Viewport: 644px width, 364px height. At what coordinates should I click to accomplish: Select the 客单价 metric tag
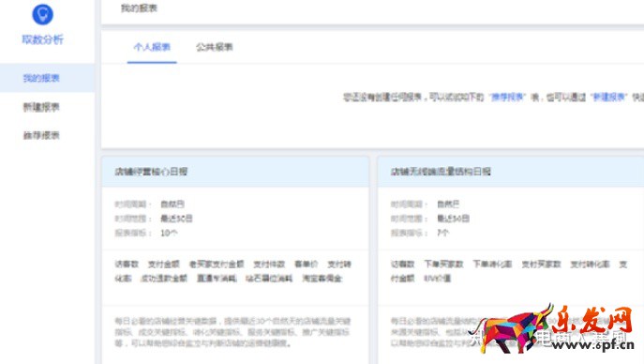click(x=307, y=265)
